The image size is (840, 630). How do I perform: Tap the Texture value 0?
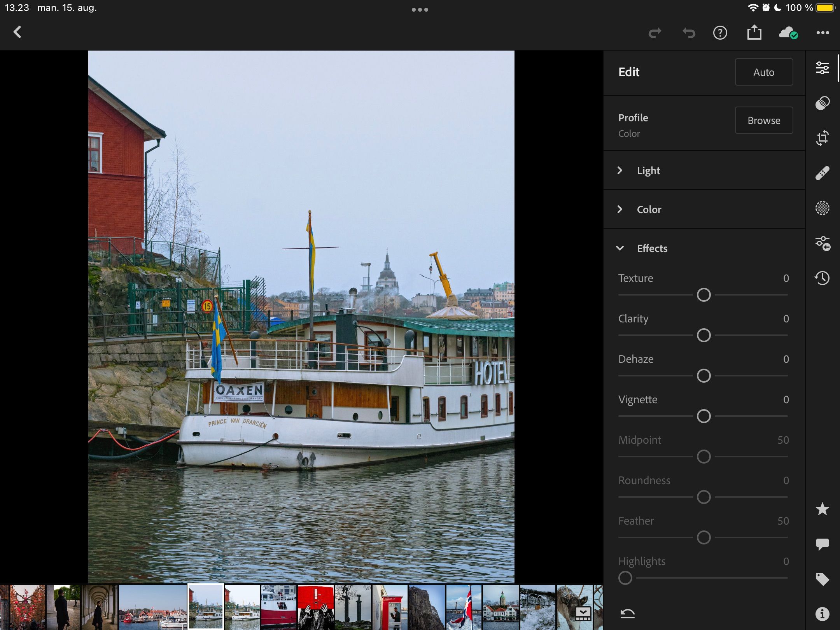pyautogui.click(x=786, y=278)
